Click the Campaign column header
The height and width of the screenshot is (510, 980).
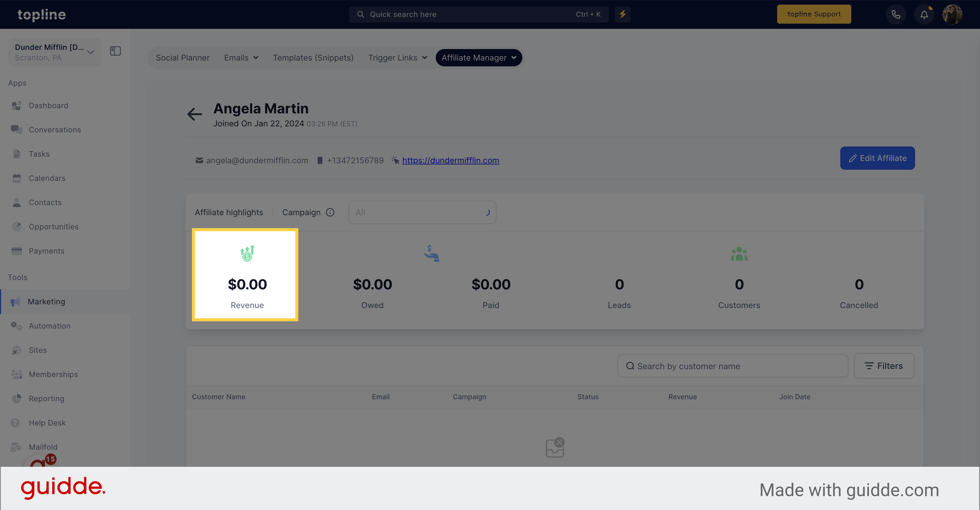coord(470,397)
